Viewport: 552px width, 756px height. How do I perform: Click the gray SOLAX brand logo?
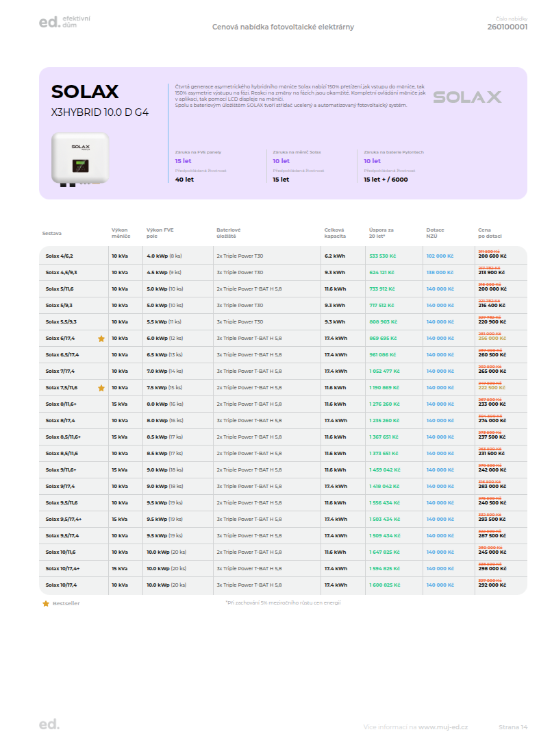tap(467, 97)
